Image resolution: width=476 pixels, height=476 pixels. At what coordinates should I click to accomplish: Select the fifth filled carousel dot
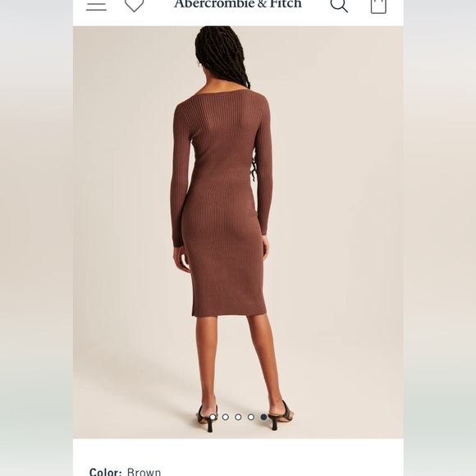pyautogui.click(x=263, y=417)
